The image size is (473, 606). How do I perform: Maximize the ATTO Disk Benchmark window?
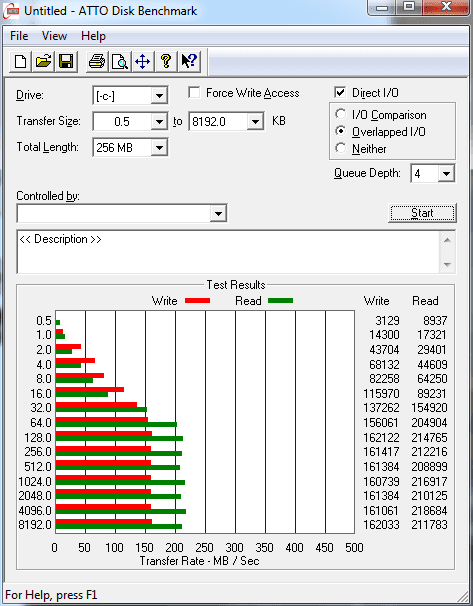[x=409, y=7]
